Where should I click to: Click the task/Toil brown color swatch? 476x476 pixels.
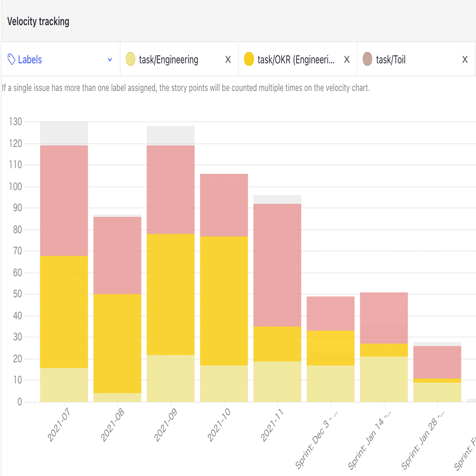[x=367, y=59]
